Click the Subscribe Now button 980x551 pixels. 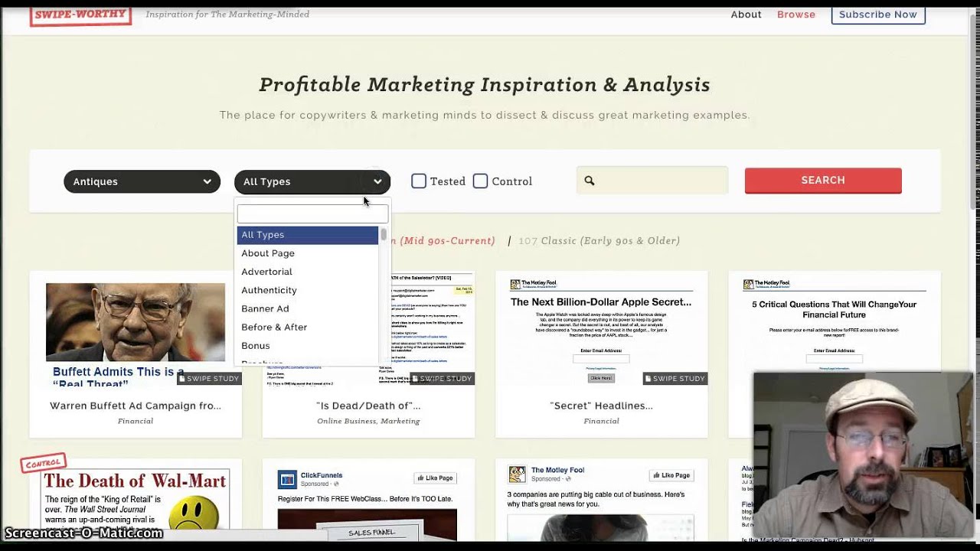click(x=878, y=15)
